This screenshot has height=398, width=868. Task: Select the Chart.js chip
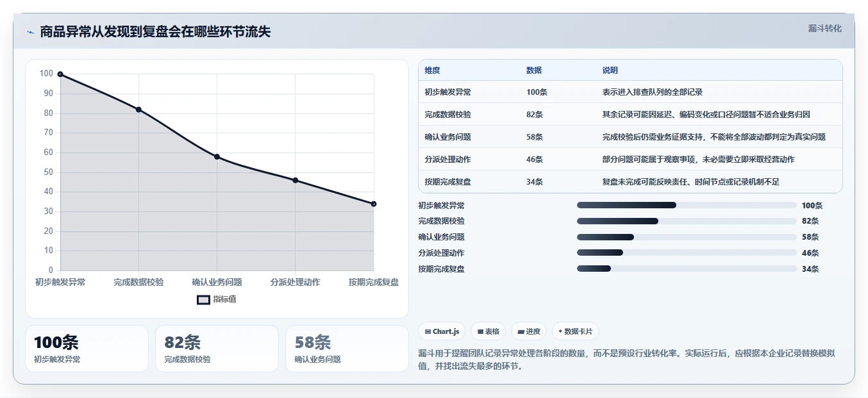tap(442, 331)
